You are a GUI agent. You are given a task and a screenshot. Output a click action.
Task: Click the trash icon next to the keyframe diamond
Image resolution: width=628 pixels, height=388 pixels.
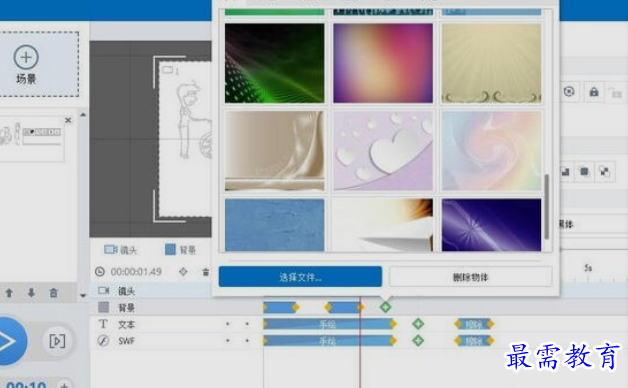[x=205, y=272]
